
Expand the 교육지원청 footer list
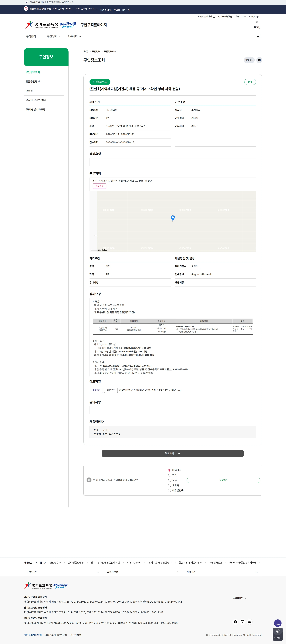143,572
